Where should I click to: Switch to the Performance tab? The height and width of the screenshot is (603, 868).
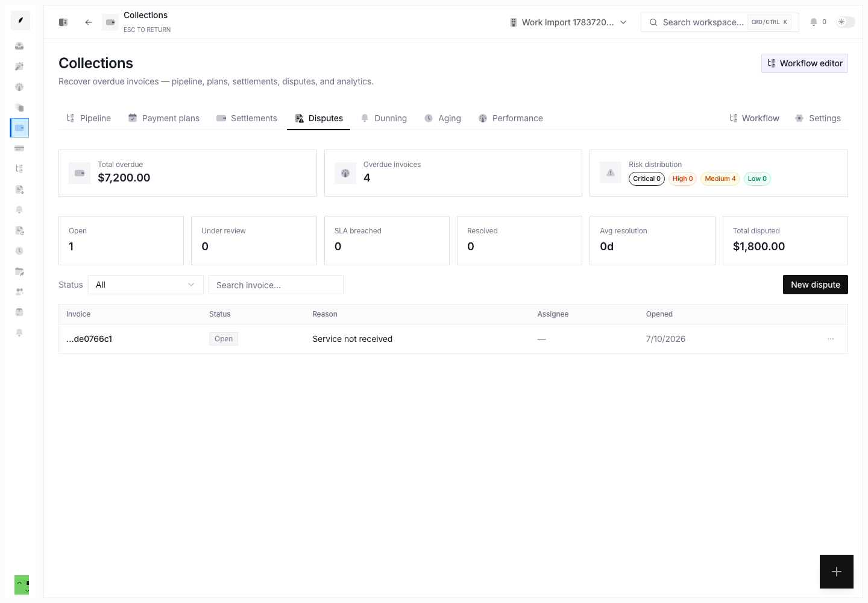click(x=511, y=118)
